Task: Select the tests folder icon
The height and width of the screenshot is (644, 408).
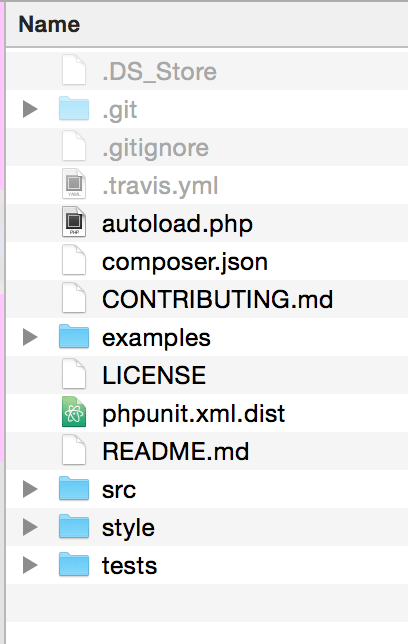Action: [x=74, y=564]
